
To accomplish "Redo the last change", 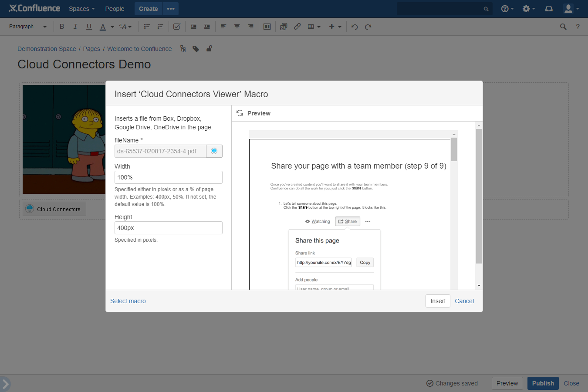I will coord(368,27).
